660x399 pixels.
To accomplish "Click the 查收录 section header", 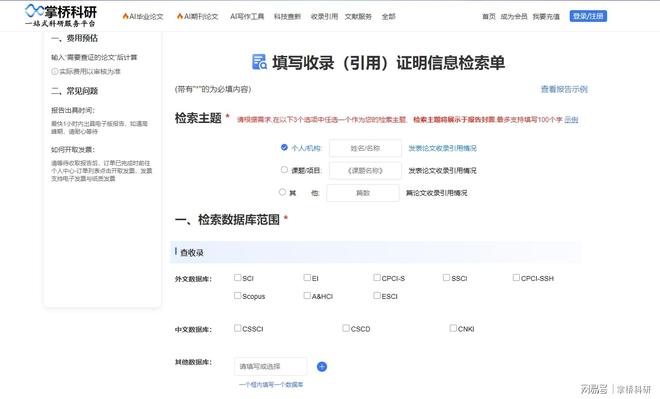I will [375, 252].
